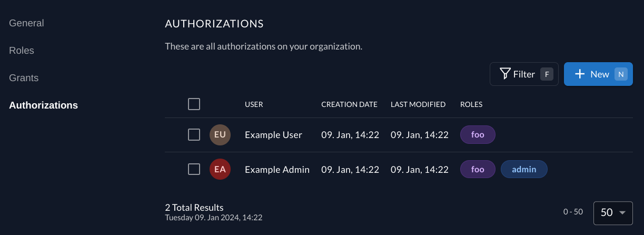Select Authorizations in the sidebar
This screenshot has height=235, width=644.
click(43, 105)
